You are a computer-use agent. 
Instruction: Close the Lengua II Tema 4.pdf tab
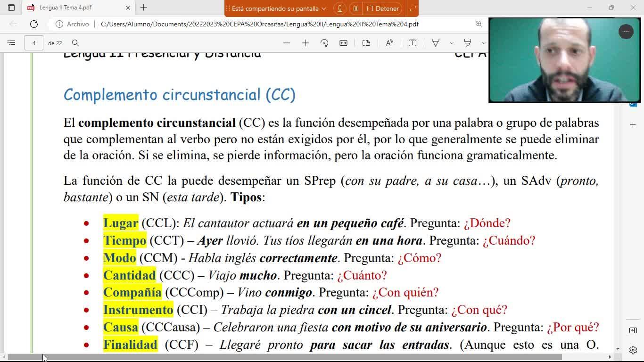point(128,8)
